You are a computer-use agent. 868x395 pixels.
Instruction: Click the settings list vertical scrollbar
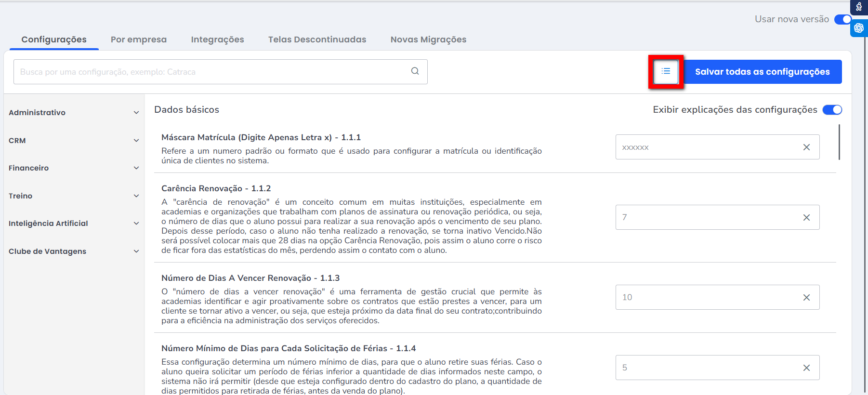point(839,142)
